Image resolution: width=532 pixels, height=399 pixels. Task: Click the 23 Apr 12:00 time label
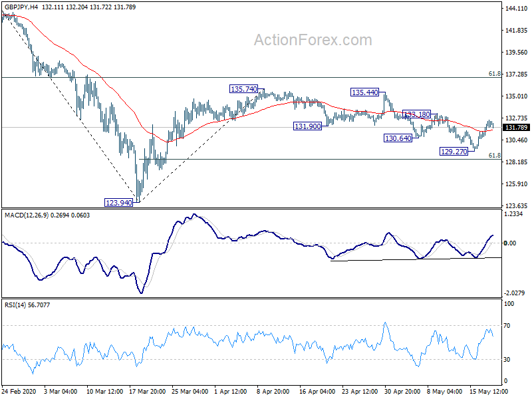point(360,392)
